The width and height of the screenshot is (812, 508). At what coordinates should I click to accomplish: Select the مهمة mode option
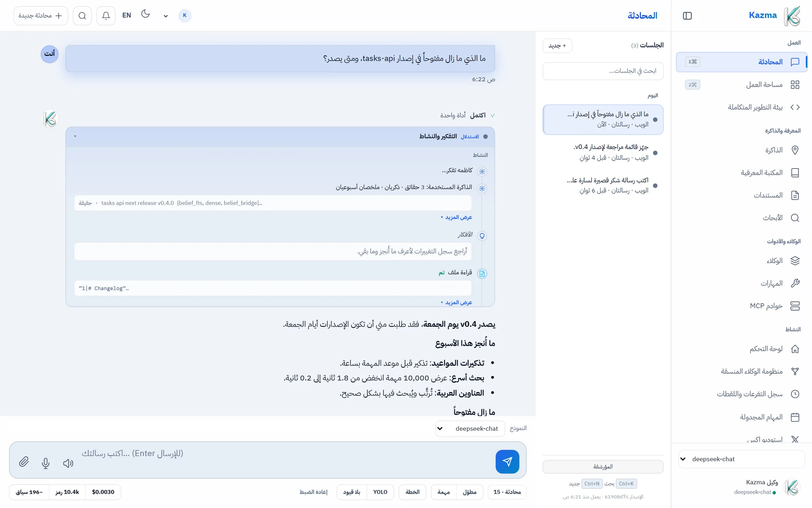[x=444, y=492]
